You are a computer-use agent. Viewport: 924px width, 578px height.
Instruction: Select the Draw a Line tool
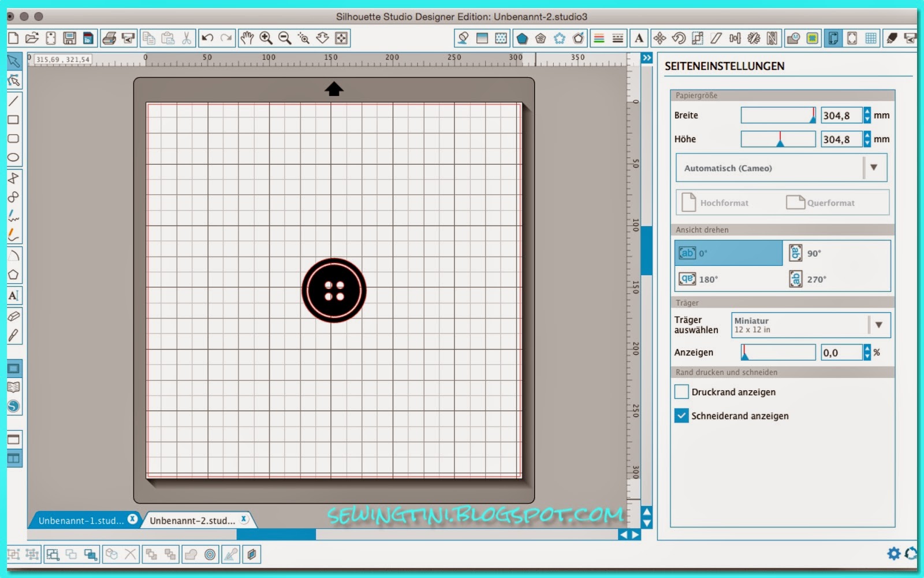pos(13,101)
